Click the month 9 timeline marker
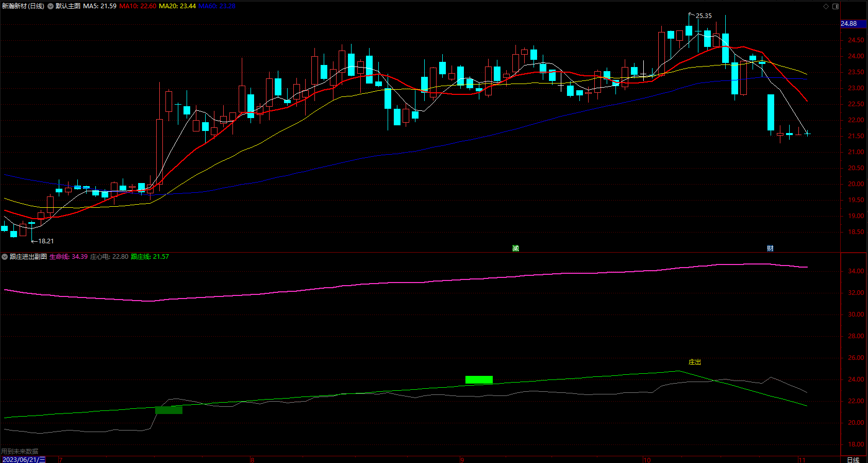The width and height of the screenshot is (868, 463). [462, 460]
